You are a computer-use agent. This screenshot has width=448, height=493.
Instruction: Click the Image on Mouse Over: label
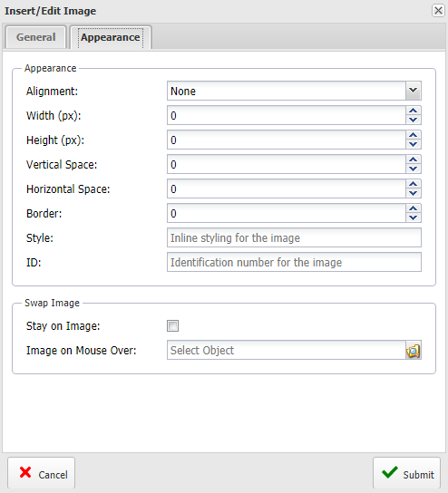pyautogui.click(x=82, y=350)
